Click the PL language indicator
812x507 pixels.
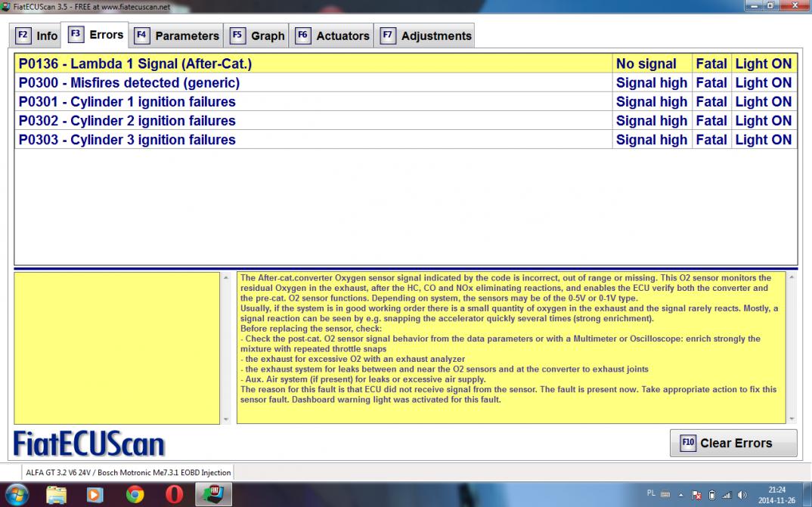(x=651, y=493)
